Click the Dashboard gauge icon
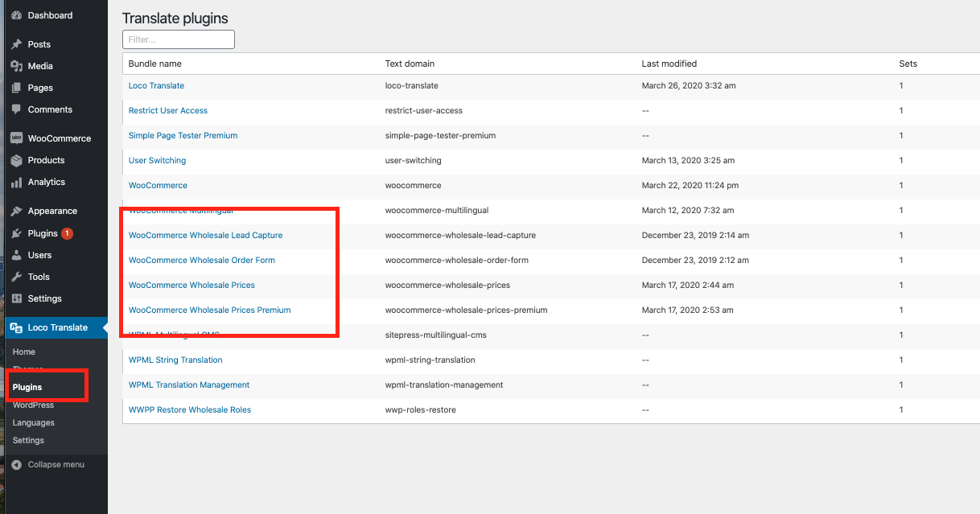The width and height of the screenshot is (980, 514). (x=16, y=15)
